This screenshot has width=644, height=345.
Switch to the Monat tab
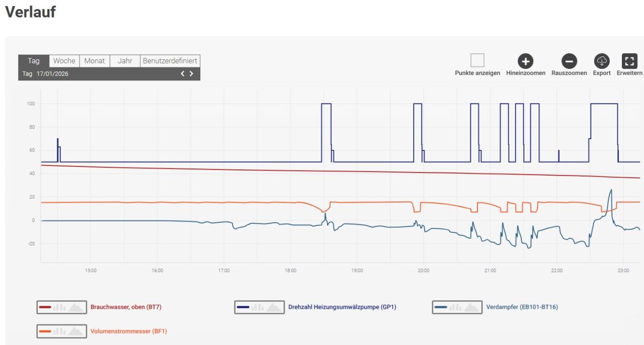[95, 61]
